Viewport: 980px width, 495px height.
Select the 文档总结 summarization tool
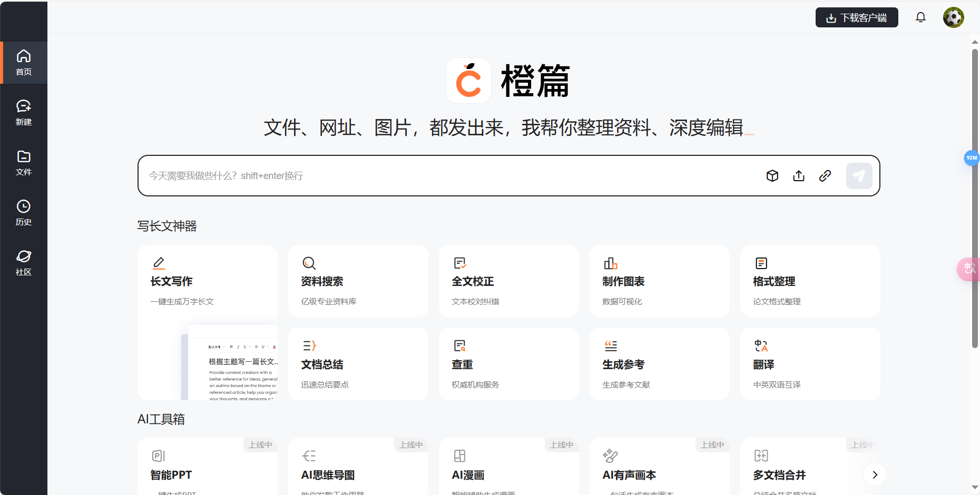358,363
